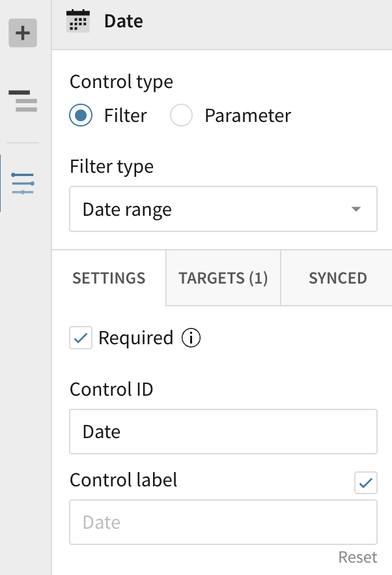This screenshot has height=575, width=392.
Task: Open the Targets (1) tab
Action: pos(223,278)
